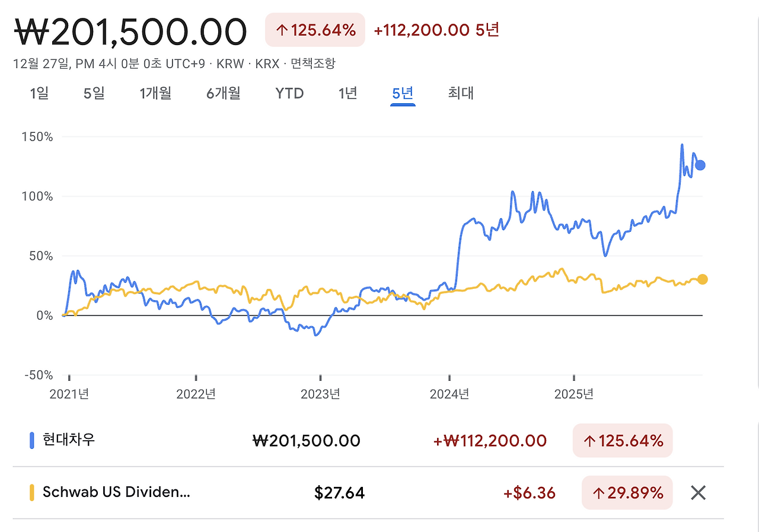
Task: Select the 6개월 range tab
Action: pos(222,93)
